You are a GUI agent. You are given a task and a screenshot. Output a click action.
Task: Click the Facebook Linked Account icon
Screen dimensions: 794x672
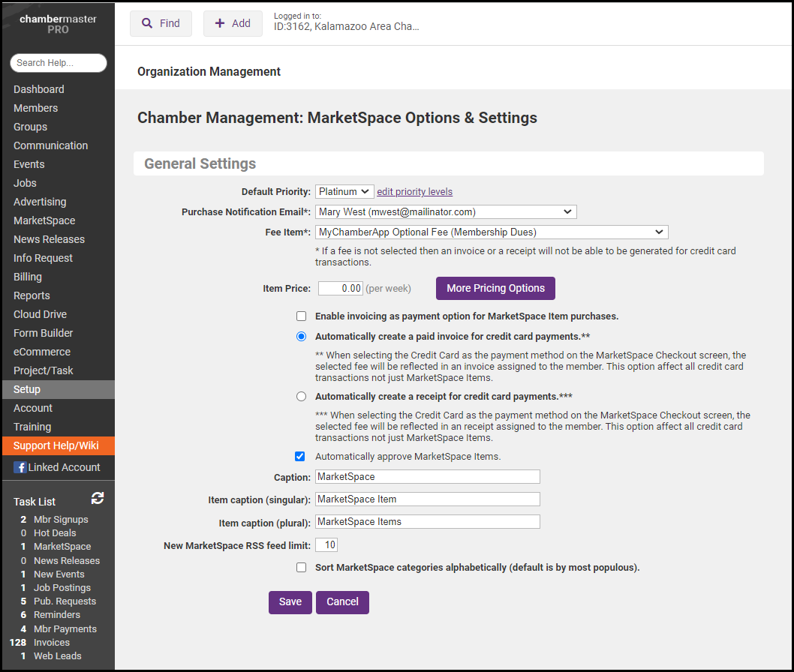pyautogui.click(x=20, y=467)
